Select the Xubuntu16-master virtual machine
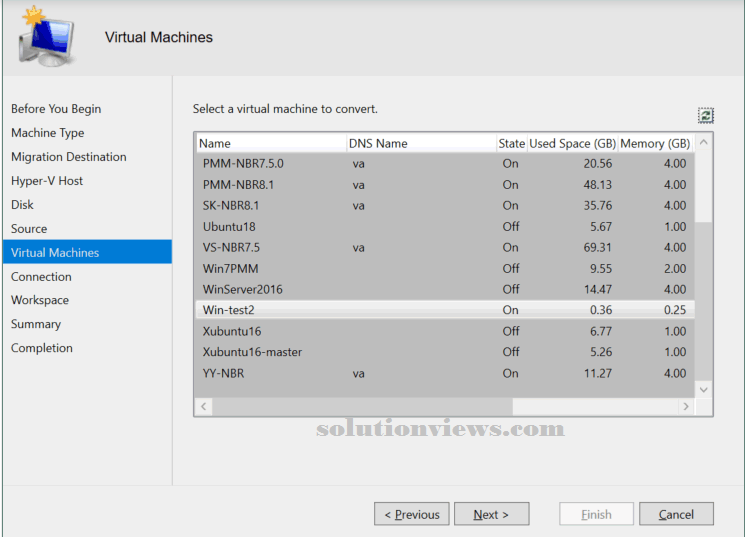Viewport: 745px width, 537px height. pyautogui.click(x=445, y=352)
